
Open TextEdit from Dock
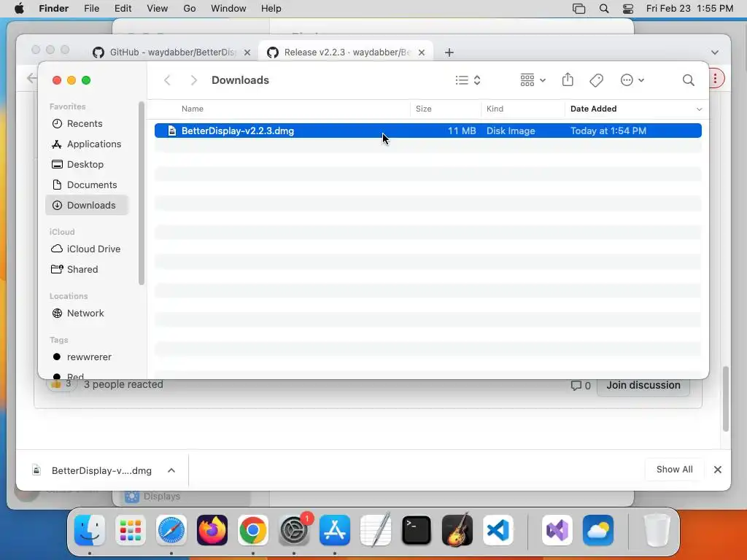[376, 530]
